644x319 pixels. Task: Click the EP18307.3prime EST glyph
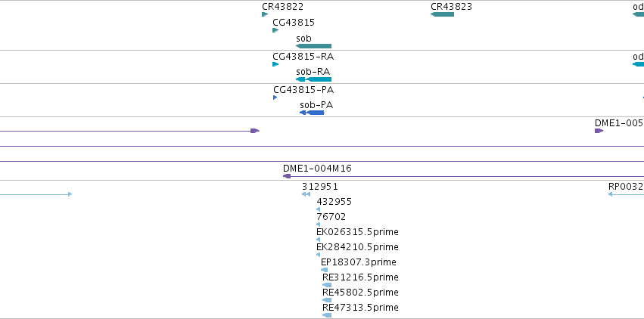(324, 270)
